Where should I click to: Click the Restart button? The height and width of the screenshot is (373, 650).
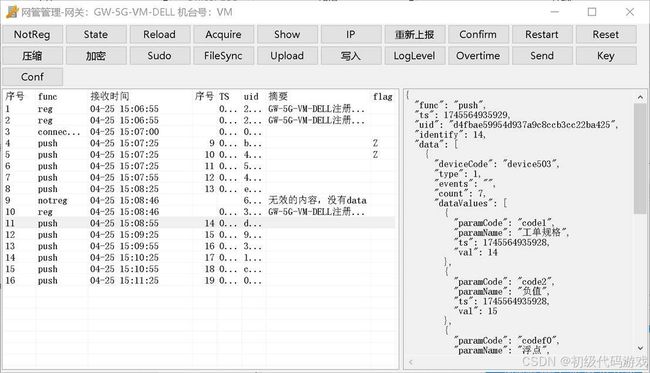click(x=542, y=34)
